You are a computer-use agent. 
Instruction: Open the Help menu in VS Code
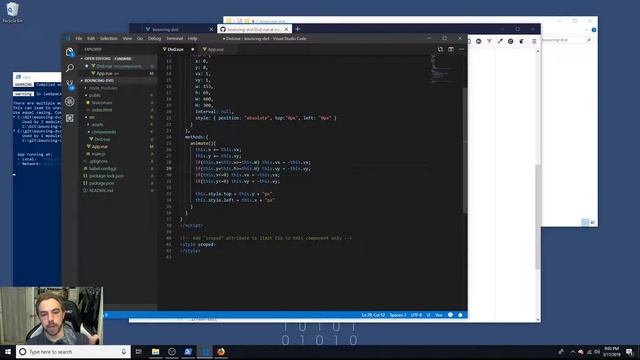point(193,38)
